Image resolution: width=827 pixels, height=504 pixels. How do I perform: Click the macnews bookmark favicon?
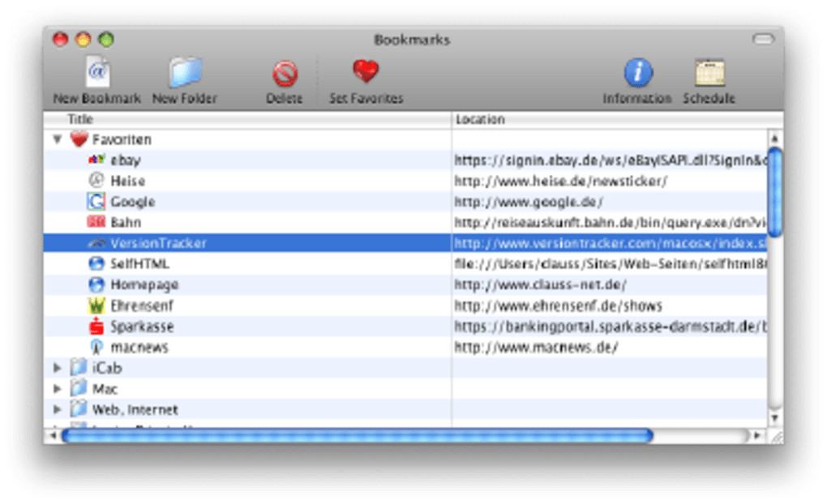tap(96, 347)
